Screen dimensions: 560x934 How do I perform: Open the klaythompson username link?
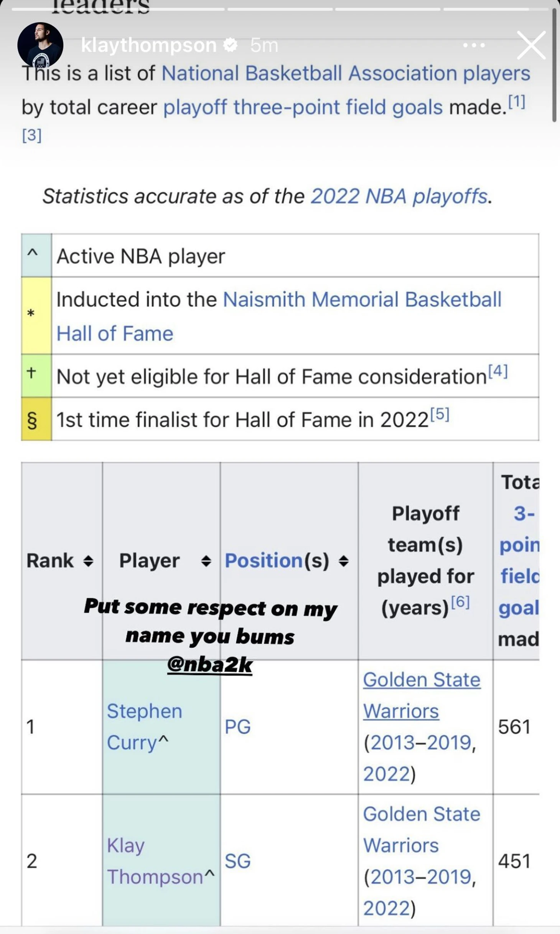(x=149, y=45)
